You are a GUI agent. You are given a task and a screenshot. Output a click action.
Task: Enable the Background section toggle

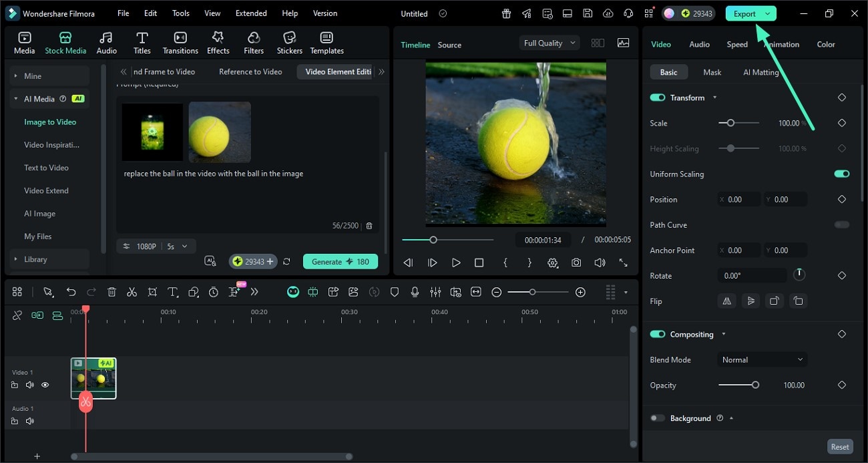click(x=656, y=418)
